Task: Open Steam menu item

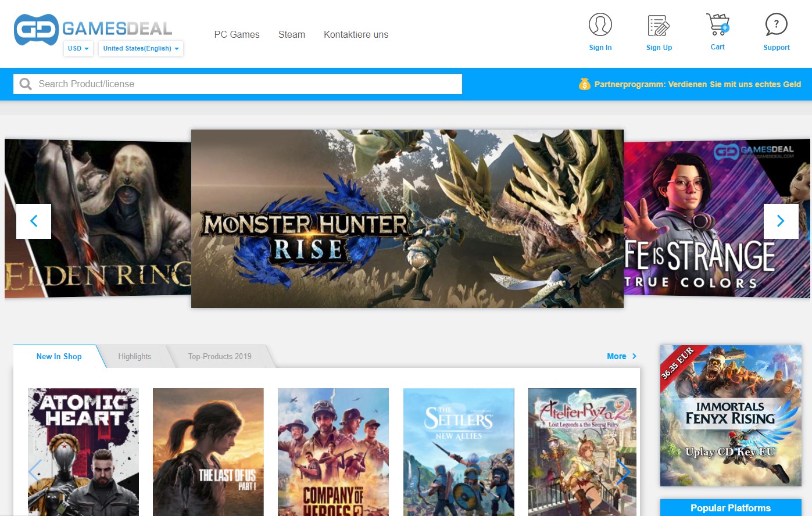Action: click(x=292, y=34)
